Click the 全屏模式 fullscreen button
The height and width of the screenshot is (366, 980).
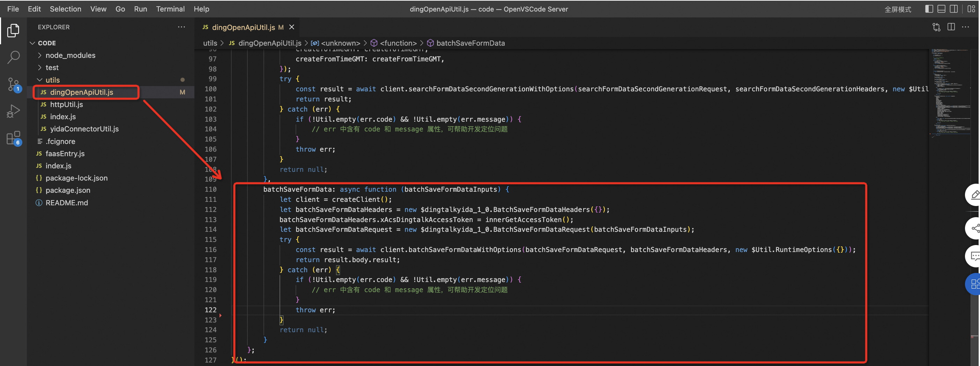click(898, 9)
